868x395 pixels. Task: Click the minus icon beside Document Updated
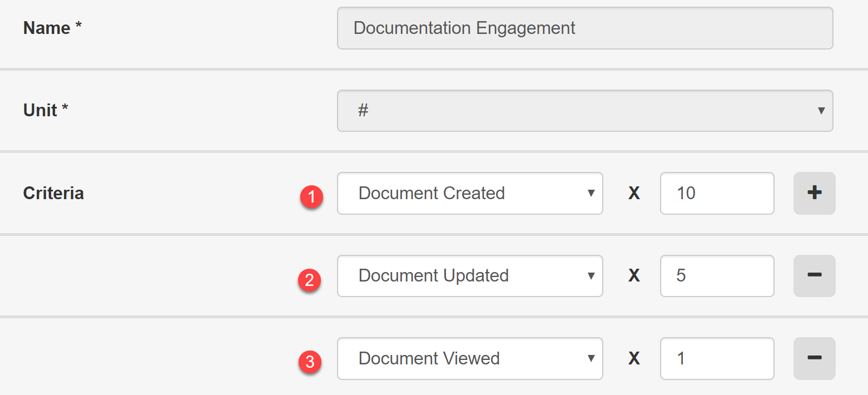814,276
